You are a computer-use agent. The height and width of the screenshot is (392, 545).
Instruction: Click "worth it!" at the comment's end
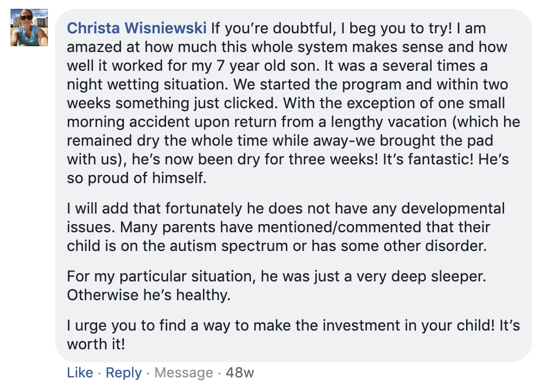[x=96, y=344]
